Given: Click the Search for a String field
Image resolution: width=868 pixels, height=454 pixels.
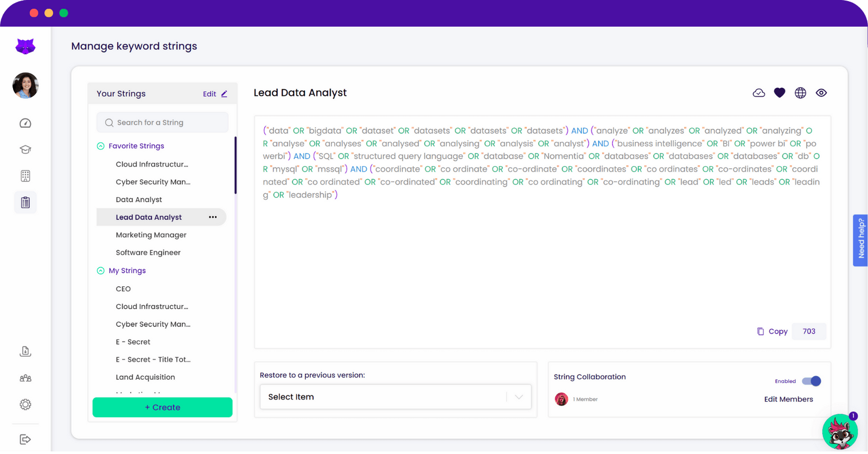Looking at the screenshot, I should pos(163,123).
